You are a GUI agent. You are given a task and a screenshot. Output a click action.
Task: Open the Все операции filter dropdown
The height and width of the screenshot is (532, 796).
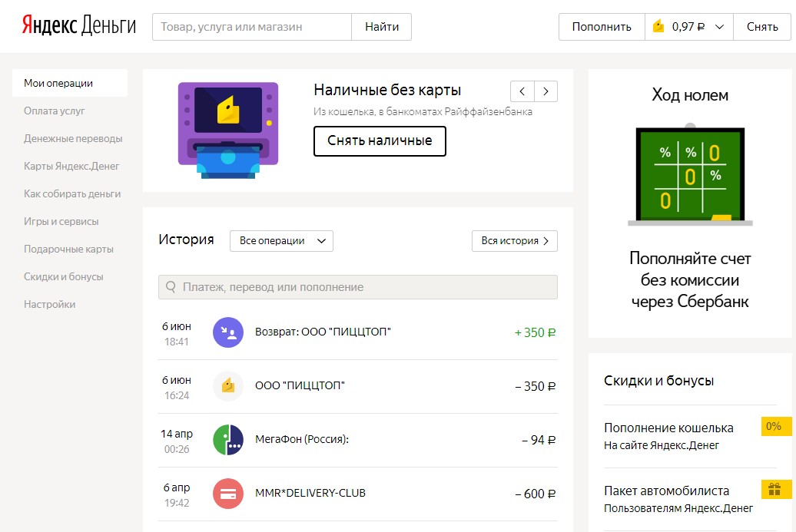coord(281,240)
